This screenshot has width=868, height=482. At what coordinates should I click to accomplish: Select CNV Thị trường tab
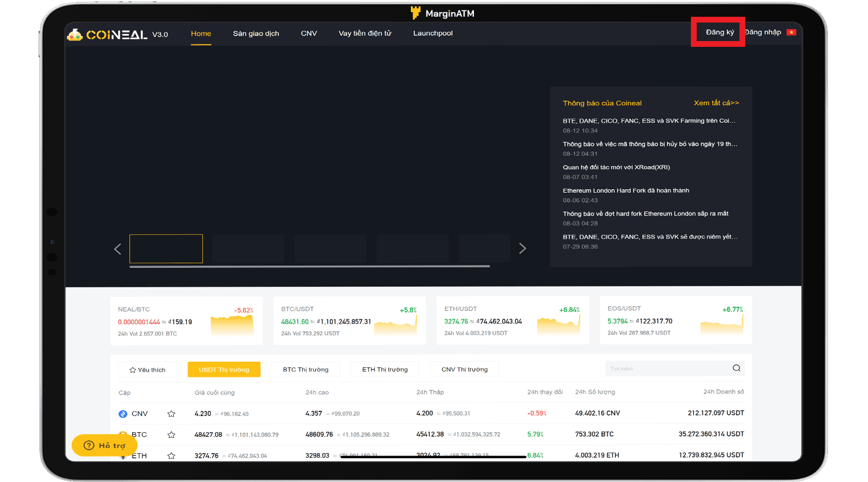[465, 370]
